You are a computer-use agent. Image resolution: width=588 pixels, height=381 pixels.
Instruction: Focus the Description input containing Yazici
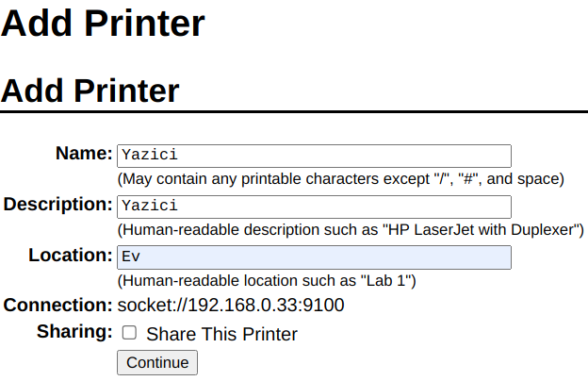point(313,207)
